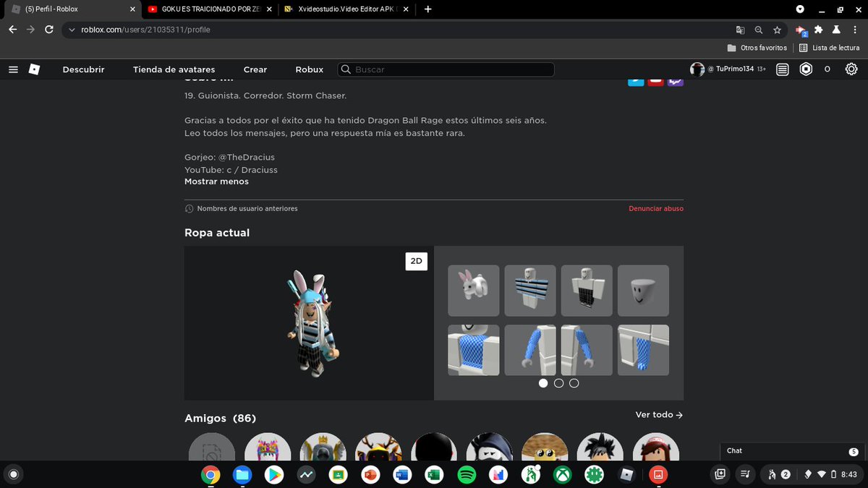Open Tienda de avatares
The image size is (868, 488).
click(174, 69)
